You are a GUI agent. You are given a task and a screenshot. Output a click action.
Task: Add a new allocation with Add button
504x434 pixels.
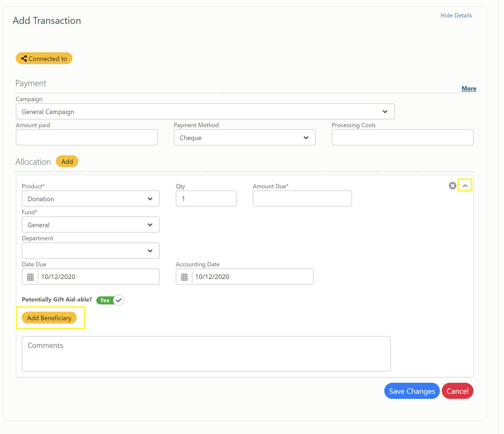67,161
